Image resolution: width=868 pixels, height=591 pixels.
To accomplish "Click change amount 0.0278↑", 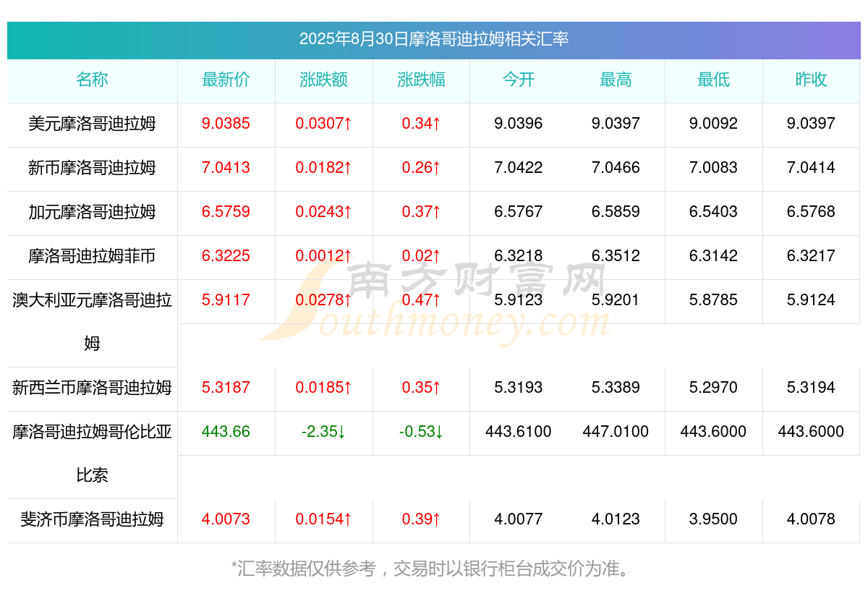I will [x=324, y=300].
